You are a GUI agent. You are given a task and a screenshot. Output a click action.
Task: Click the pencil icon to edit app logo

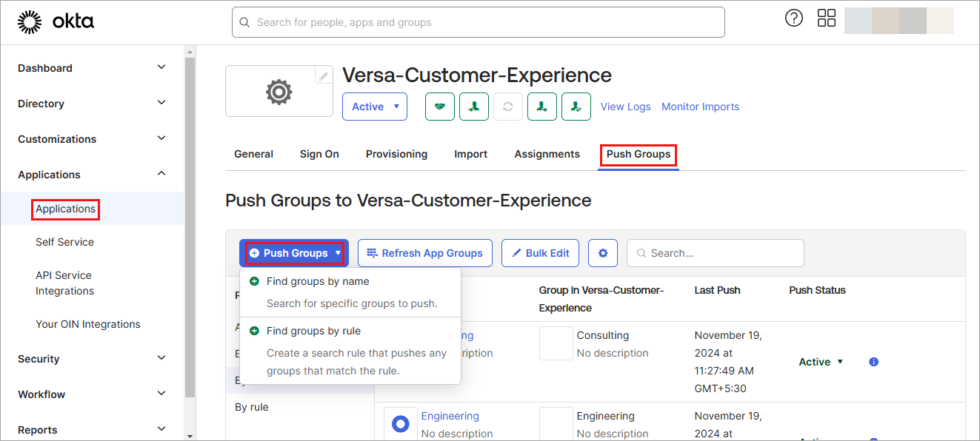[323, 75]
